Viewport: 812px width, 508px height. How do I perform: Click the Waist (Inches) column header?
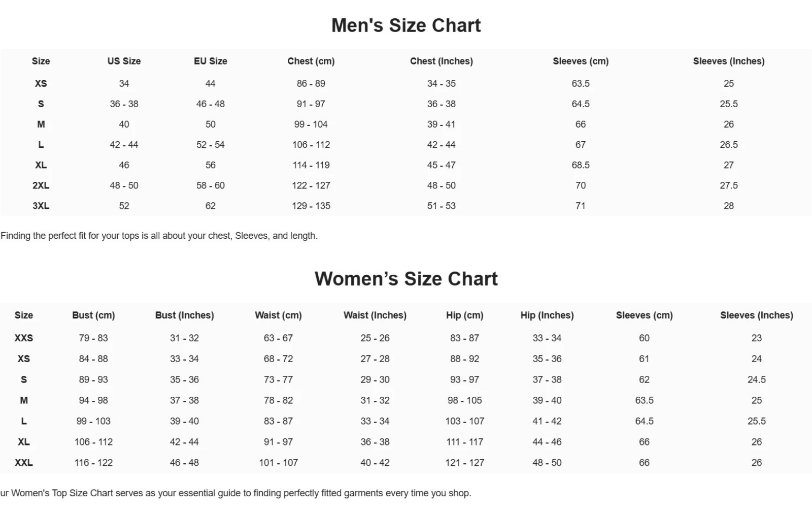(375, 315)
